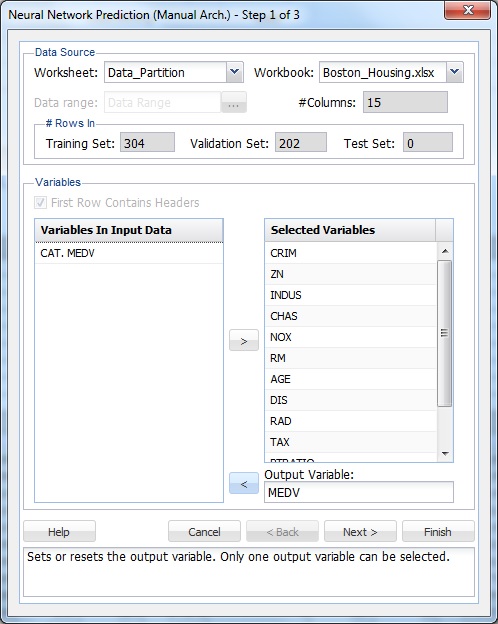This screenshot has width=498, height=624.
Task: Open the Workbook dropdown
Action: point(455,72)
